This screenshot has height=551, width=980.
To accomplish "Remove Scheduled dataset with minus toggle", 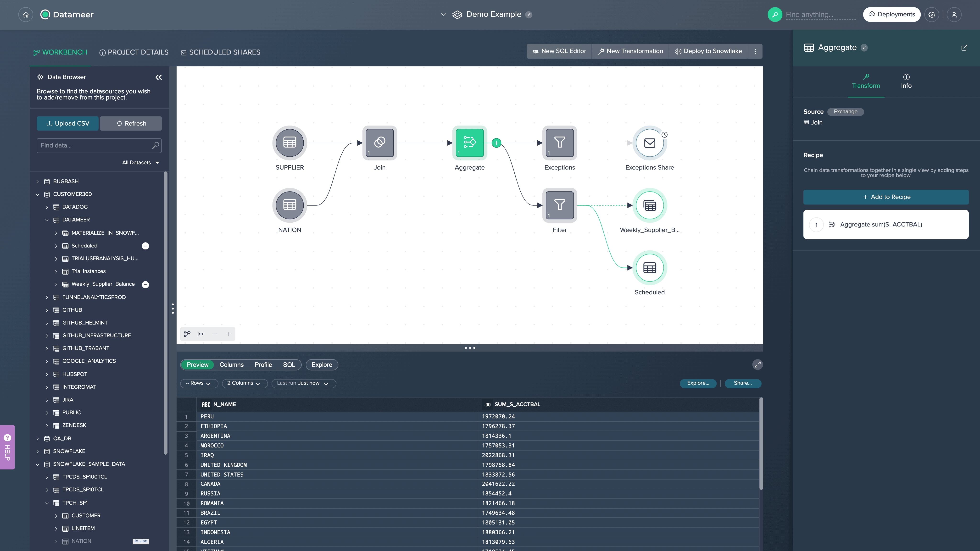I will (x=145, y=246).
